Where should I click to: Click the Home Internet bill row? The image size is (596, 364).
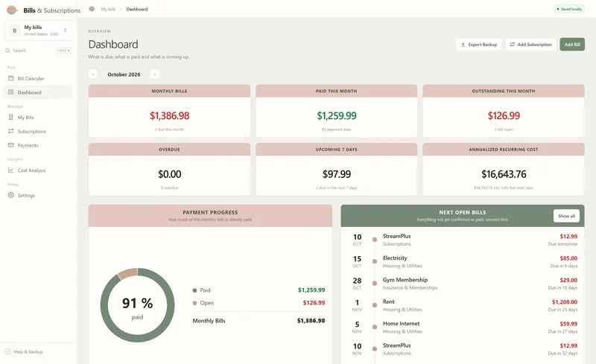(463, 327)
